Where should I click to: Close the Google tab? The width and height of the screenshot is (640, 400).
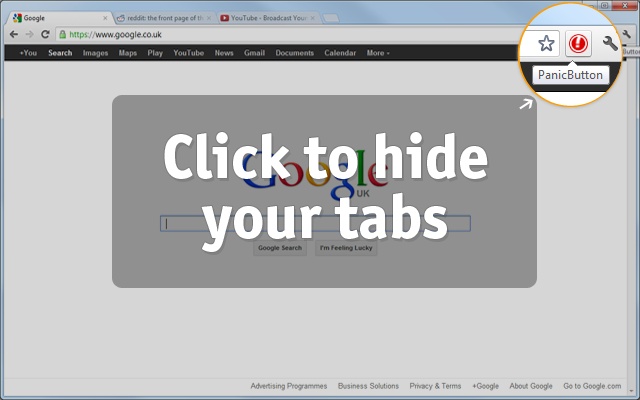click(106, 18)
